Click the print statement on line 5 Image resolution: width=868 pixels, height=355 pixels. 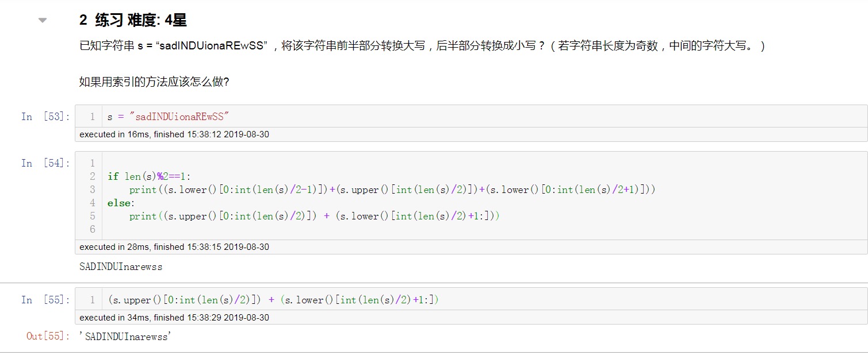(313, 216)
